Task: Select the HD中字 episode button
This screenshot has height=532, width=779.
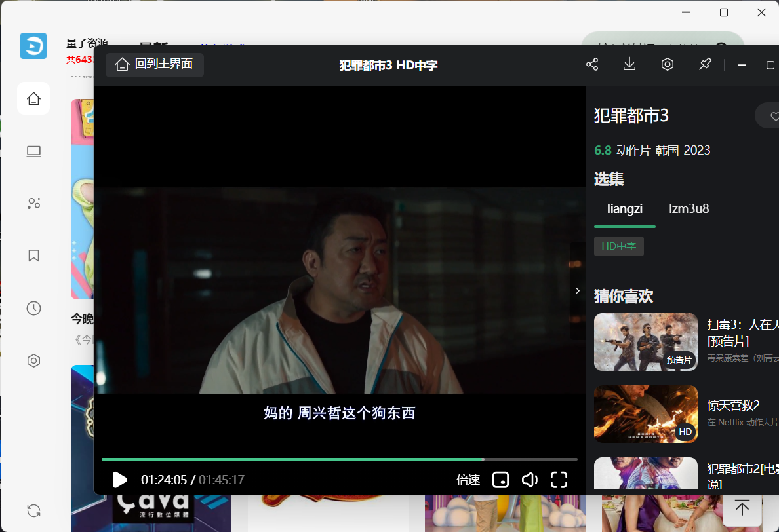Action: (x=618, y=246)
